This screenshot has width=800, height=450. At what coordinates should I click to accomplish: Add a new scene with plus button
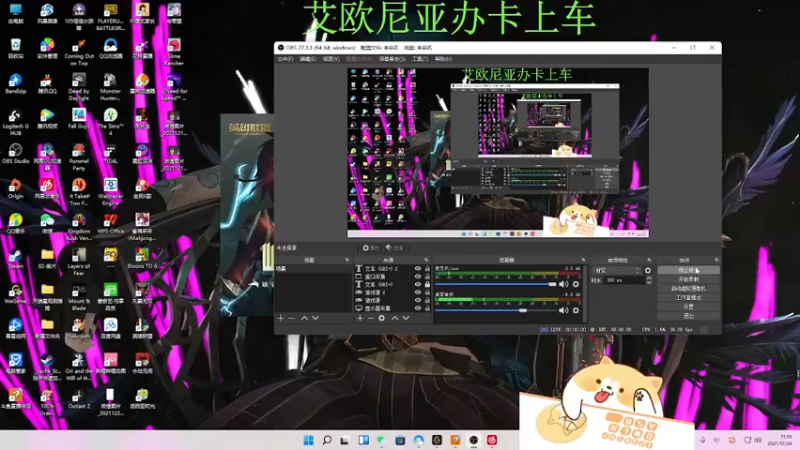pyautogui.click(x=280, y=318)
